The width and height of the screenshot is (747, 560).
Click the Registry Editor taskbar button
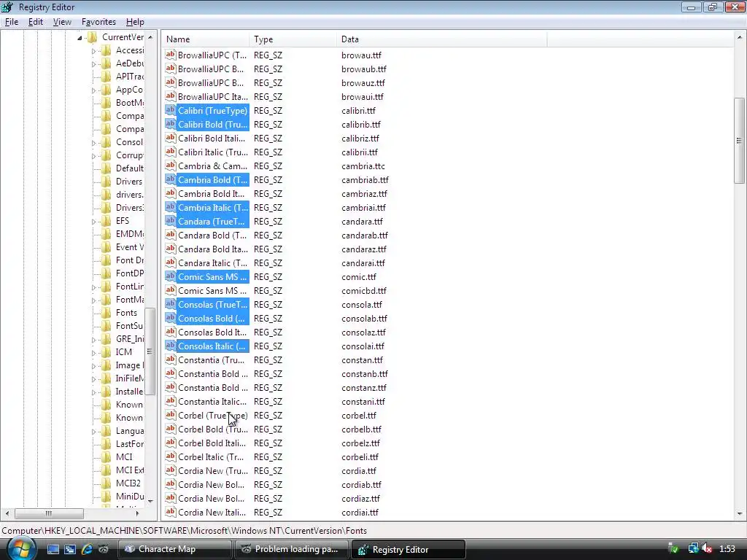click(409, 550)
